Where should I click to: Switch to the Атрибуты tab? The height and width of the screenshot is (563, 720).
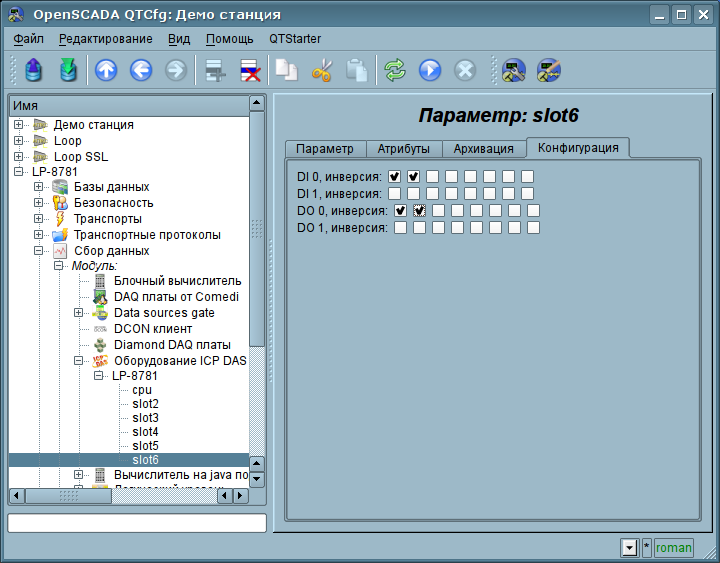[x=403, y=149]
